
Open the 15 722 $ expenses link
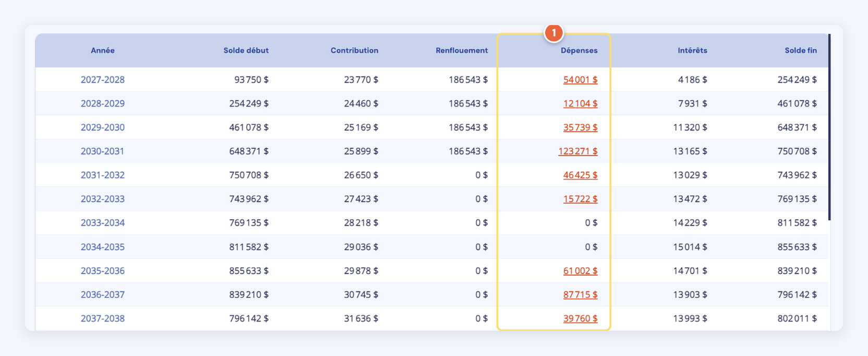[x=580, y=199]
